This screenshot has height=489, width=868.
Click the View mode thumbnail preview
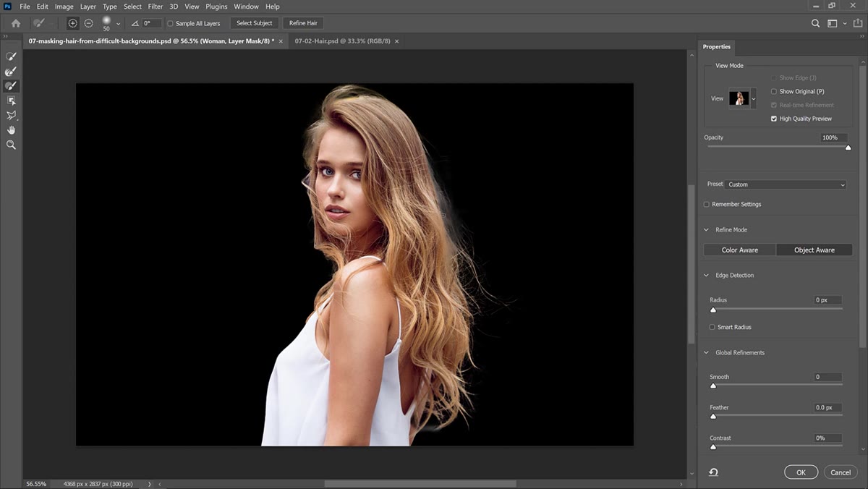(739, 98)
